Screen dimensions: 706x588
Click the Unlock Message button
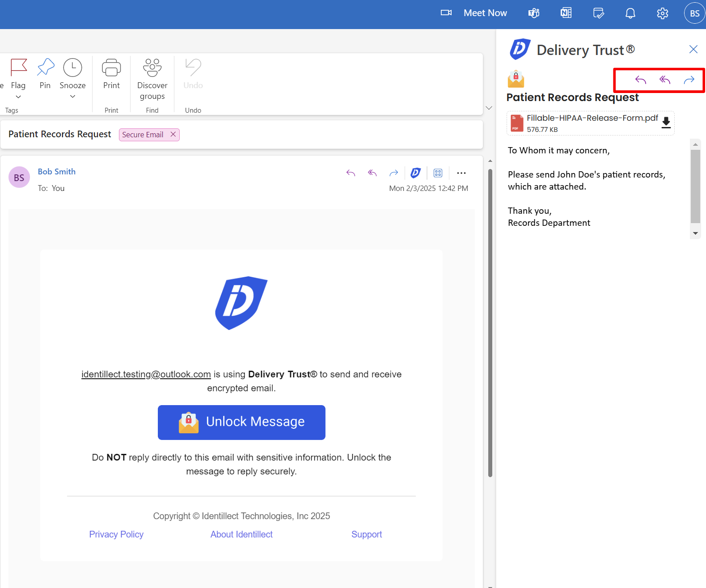(241, 422)
